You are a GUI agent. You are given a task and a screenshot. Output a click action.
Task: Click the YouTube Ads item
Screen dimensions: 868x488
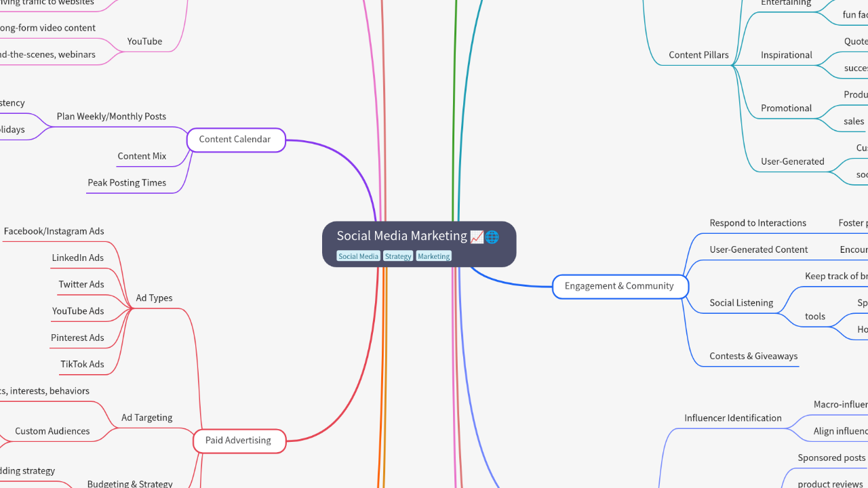[x=78, y=310]
